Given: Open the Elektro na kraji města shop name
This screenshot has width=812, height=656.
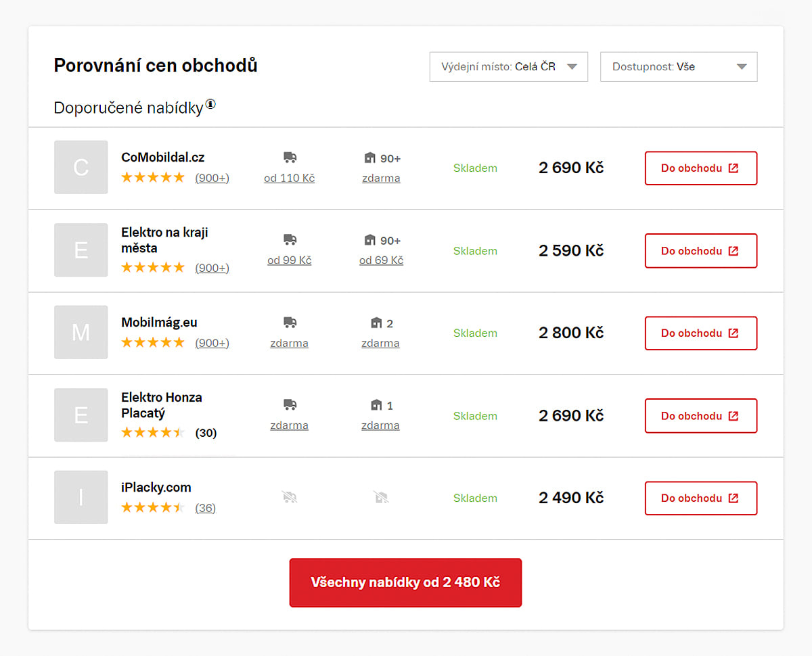Looking at the screenshot, I should 165,240.
